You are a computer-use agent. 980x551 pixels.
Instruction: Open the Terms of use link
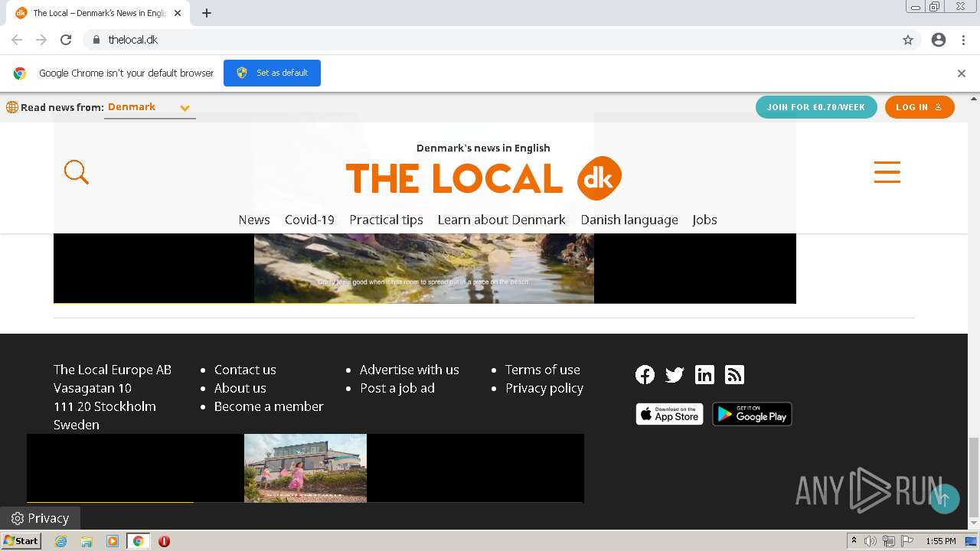coord(543,370)
